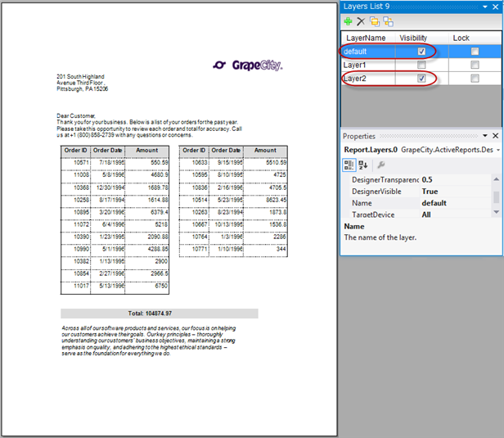Select the italic footer paragraph 'Across all of our software'
This screenshot has height=438, width=504.
pos(149,341)
